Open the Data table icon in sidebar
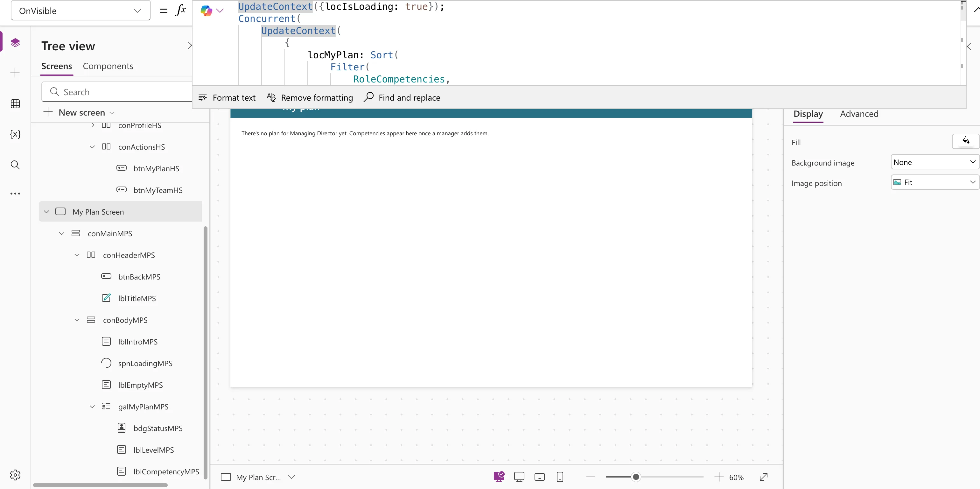980x489 pixels. point(15,103)
